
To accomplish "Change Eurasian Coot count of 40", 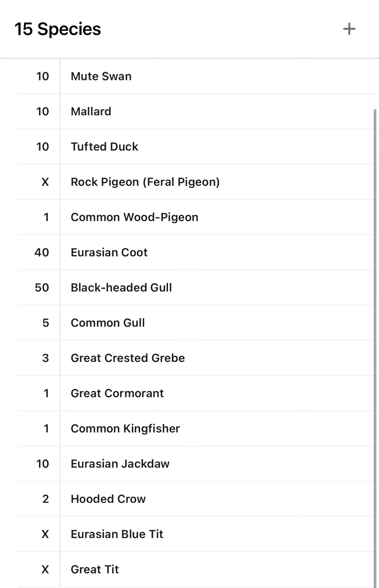I will [42, 253].
